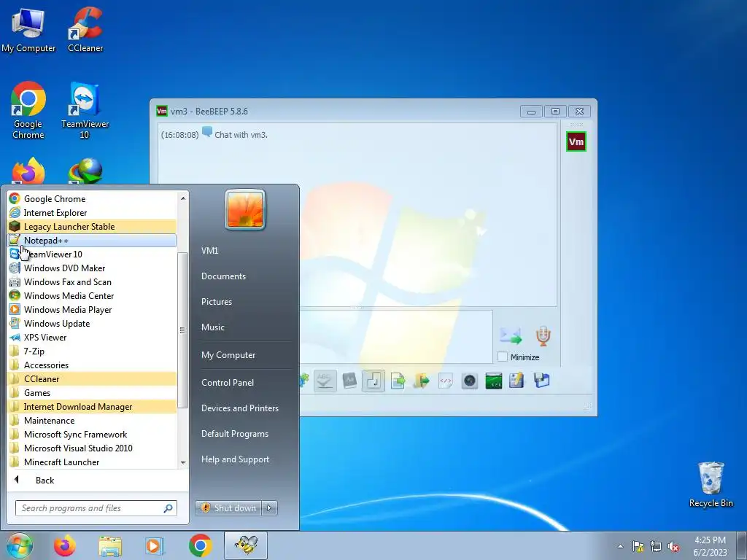The height and width of the screenshot is (560, 747).
Task: Focus the Search programs and files box
Action: 96,508
